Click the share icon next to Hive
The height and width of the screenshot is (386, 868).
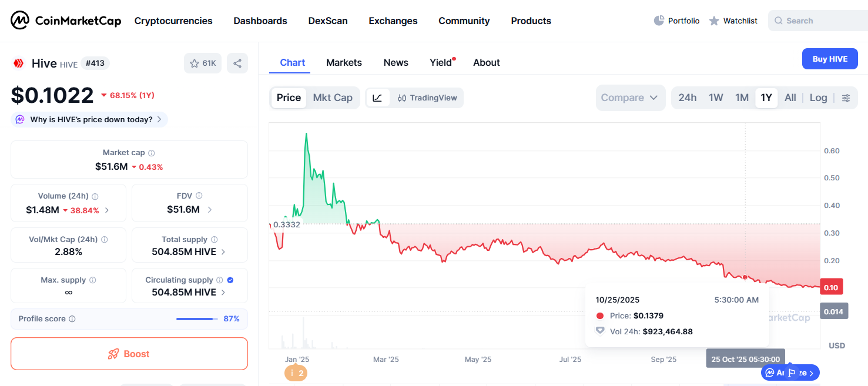(237, 63)
